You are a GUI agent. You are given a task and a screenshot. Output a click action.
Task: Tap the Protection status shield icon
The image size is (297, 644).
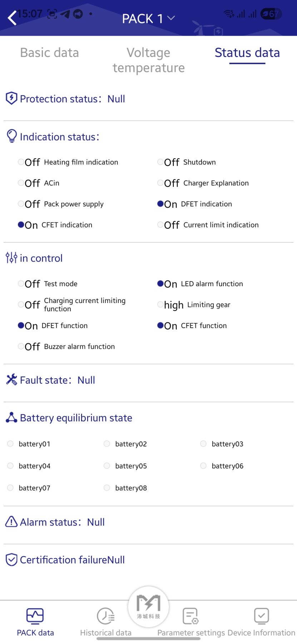pyautogui.click(x=11, y=98)
